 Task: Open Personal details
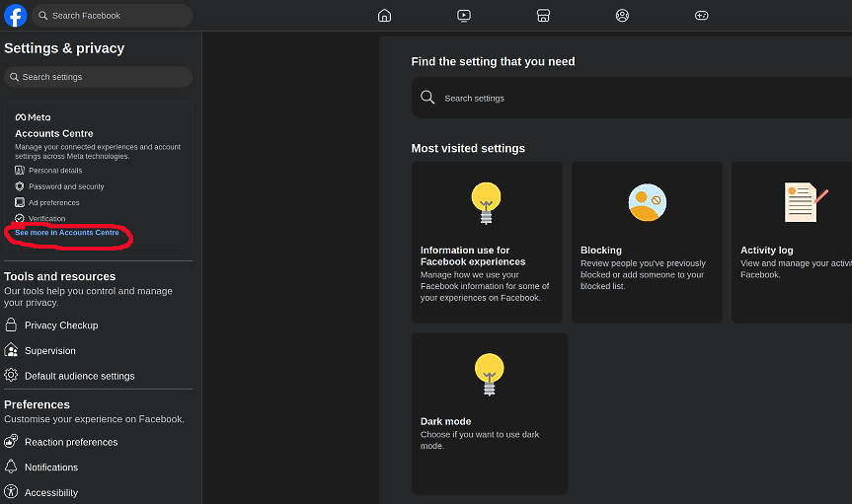[x=55, y=171]
